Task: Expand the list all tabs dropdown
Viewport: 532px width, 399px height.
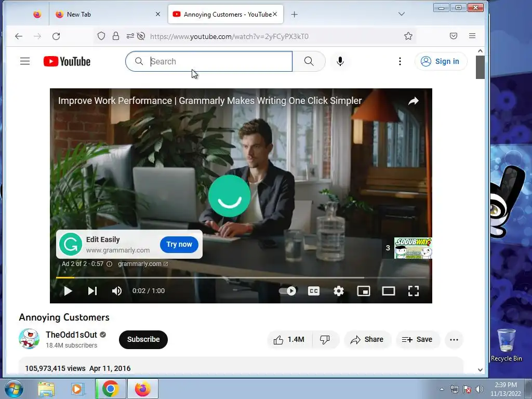Action: (402, 14)
